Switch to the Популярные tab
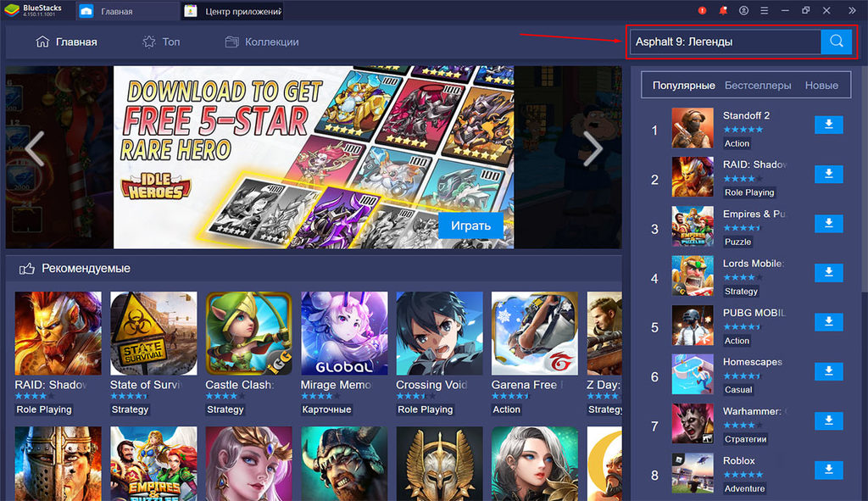This screenshot has width=868, height=501. point(684,86)
